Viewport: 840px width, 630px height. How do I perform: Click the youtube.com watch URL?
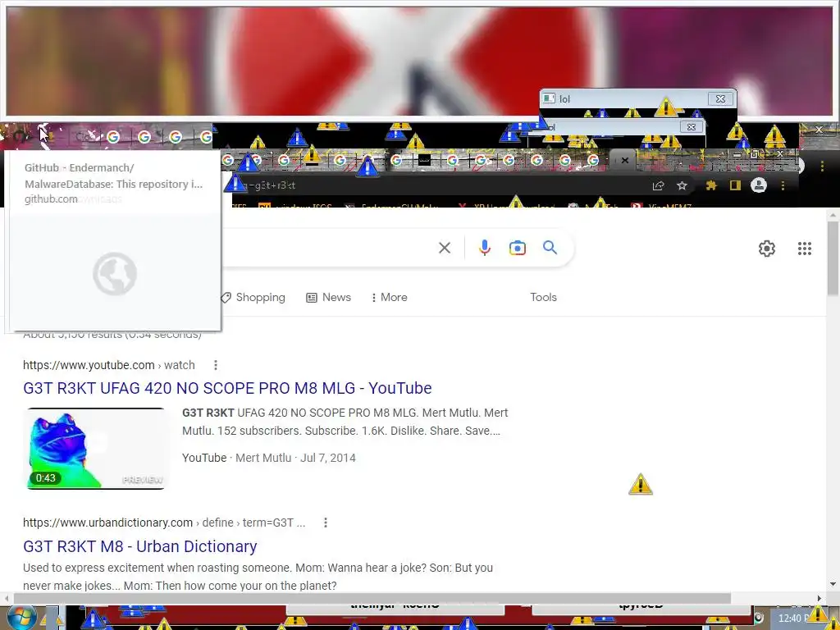tap(109, 365)
